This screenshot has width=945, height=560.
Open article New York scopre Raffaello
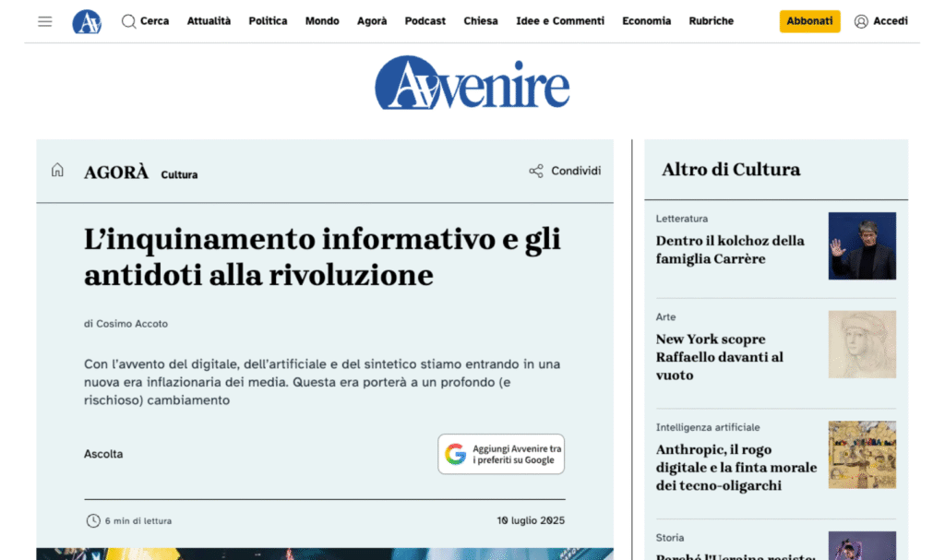(x=719, y=357)
